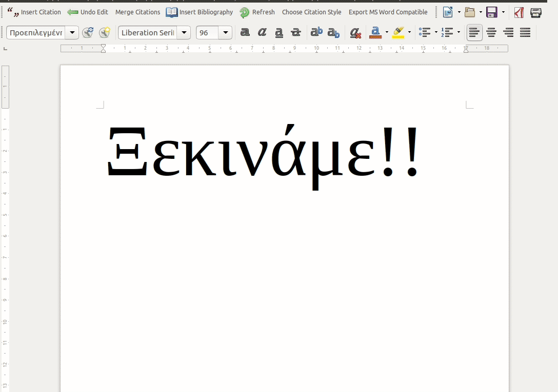Select Center Horizontally alignment
This screenshot has width=558, height=392.
[491, 33]
